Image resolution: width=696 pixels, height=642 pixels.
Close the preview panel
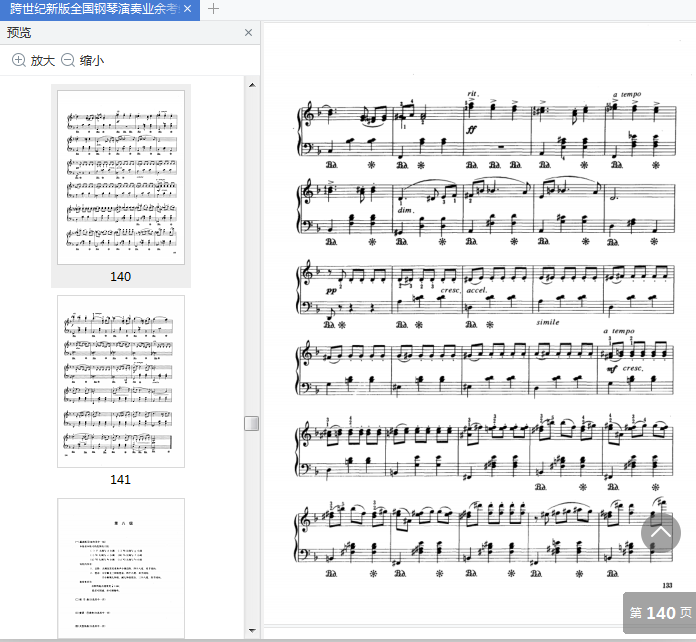point(249,32)
